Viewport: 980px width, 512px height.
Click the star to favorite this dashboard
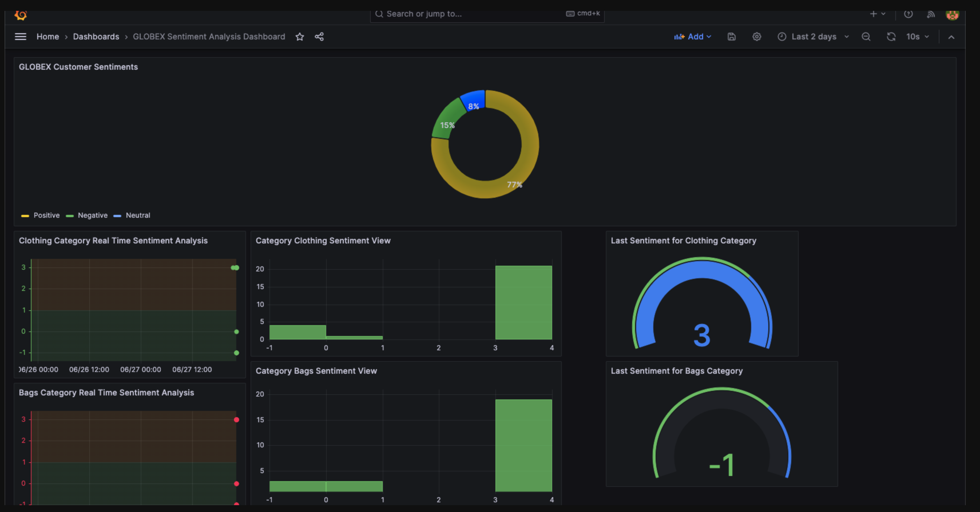pyautogui.click(x=299, y=36)
